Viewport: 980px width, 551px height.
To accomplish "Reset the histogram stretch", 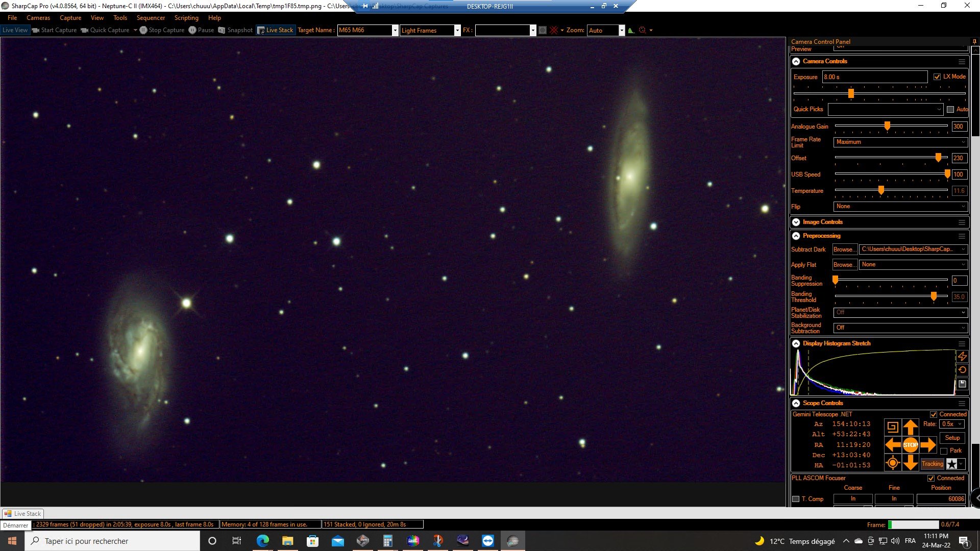I will 963,370.
